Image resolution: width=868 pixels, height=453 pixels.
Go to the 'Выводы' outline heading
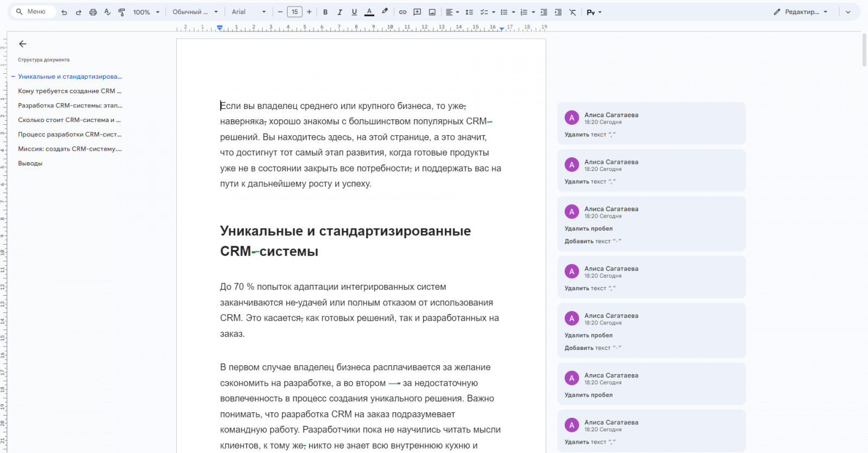tap(30, 163)
